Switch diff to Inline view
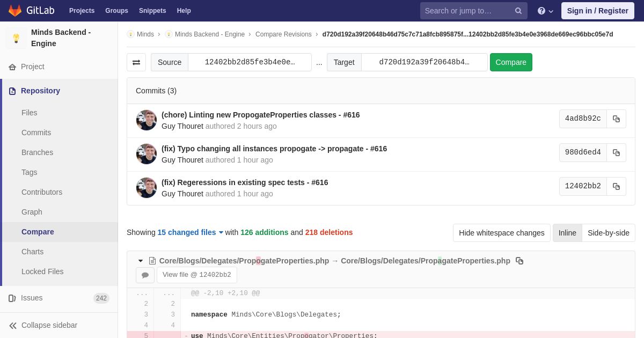The image size is (644, 338). pyautogui.click(x=567, y=233)
